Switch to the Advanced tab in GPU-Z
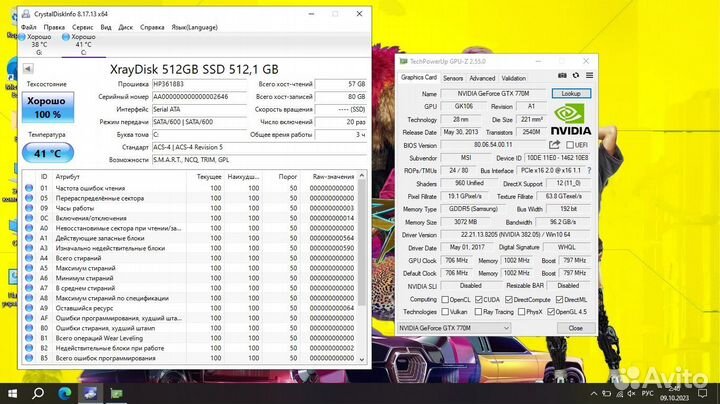 (482, 78)
